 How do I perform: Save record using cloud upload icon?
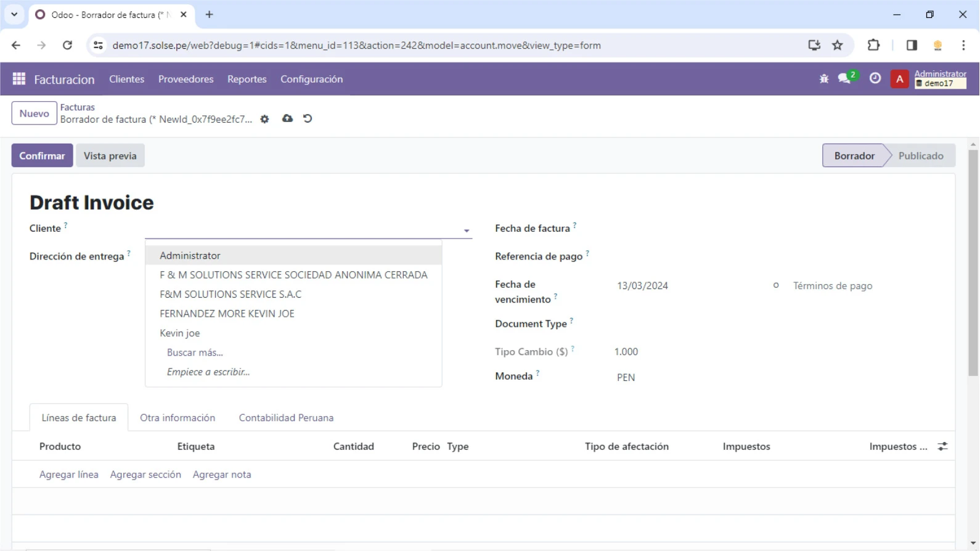pyautogui.click(x=287, y=118)
